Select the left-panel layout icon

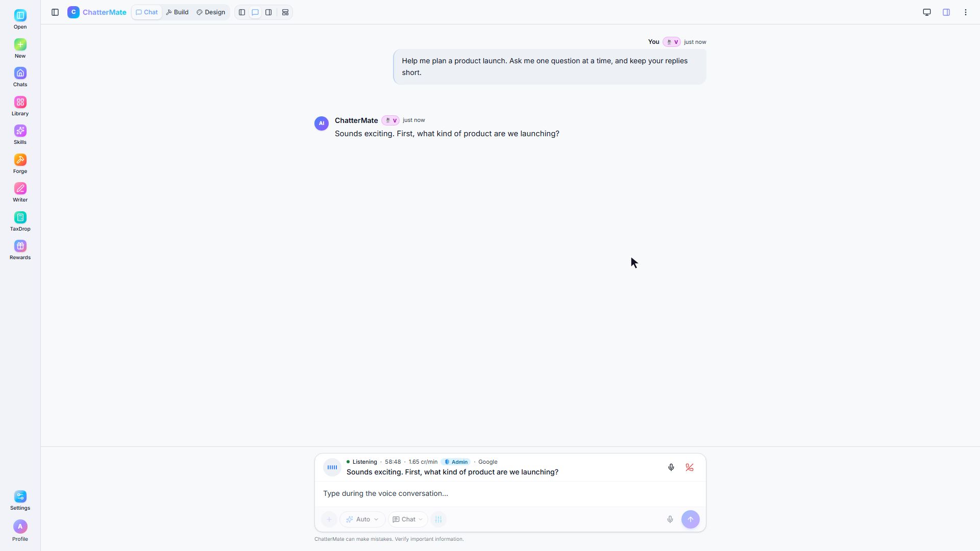(x=242, y=12)
